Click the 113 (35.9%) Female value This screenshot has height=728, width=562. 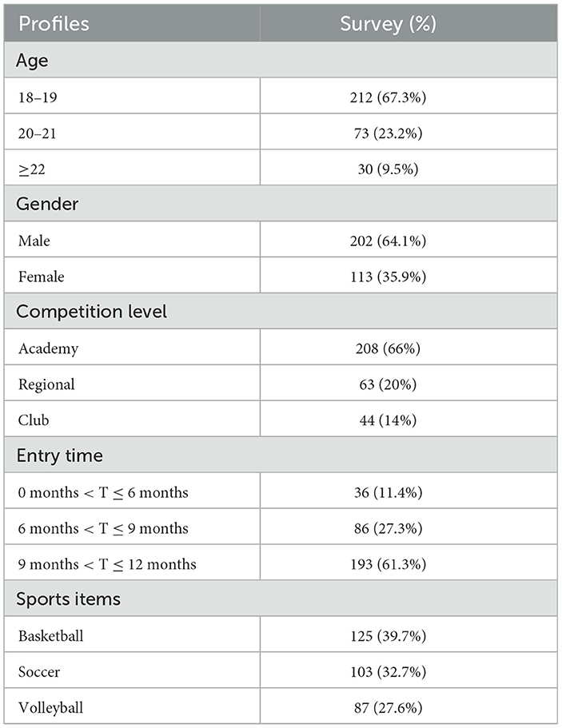pos(388,276)
